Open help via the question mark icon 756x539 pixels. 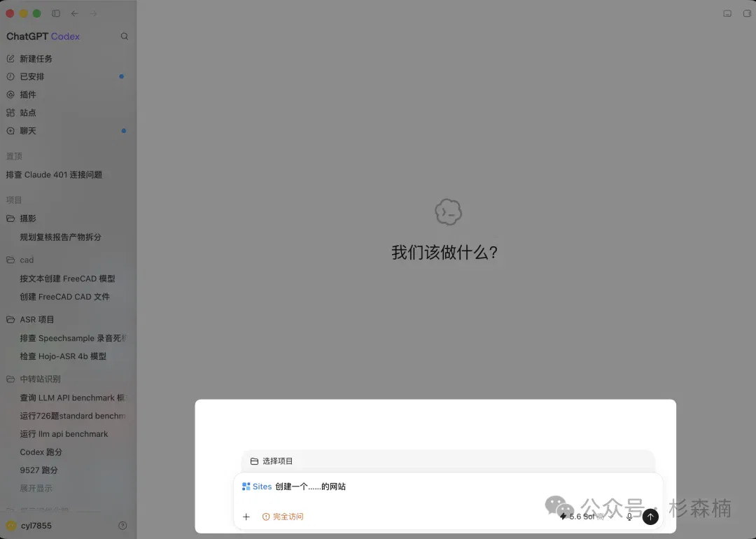pyautogui.click(x=122, y=526)
